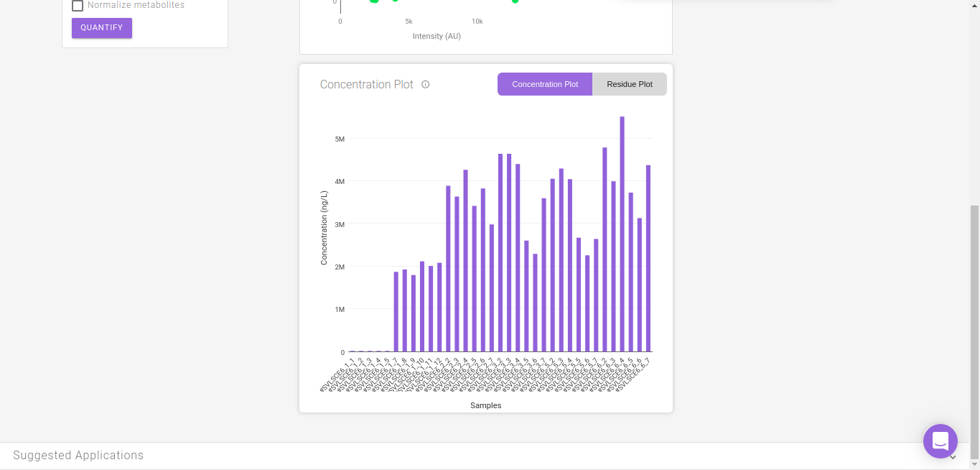Click the QUANTIFY button
Image resolution: width=980 pixels, height=470 pixels.
pos(102,28)
